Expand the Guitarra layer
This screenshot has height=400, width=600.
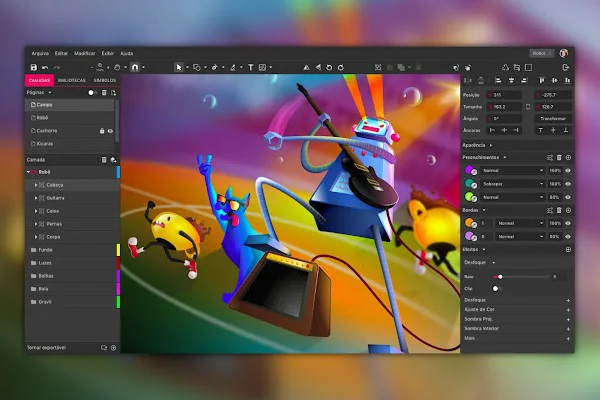36,198
